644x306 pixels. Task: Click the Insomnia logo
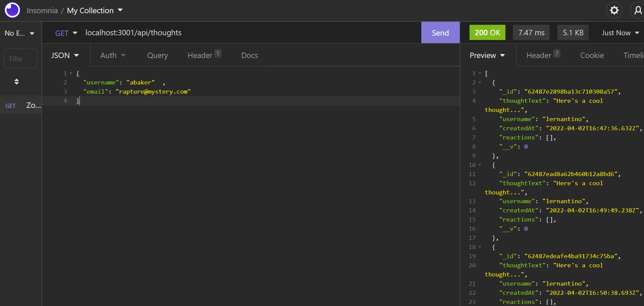coord(12,10)
